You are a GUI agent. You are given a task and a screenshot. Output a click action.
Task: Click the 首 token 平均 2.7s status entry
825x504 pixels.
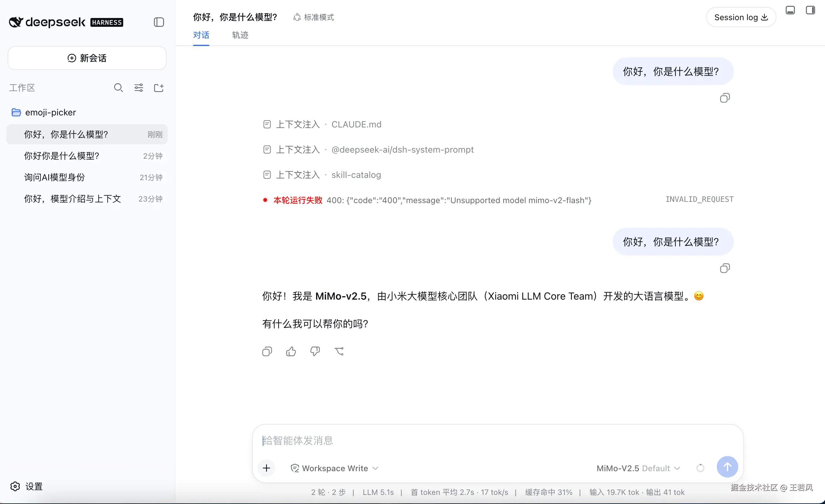(x=442, y=492)
